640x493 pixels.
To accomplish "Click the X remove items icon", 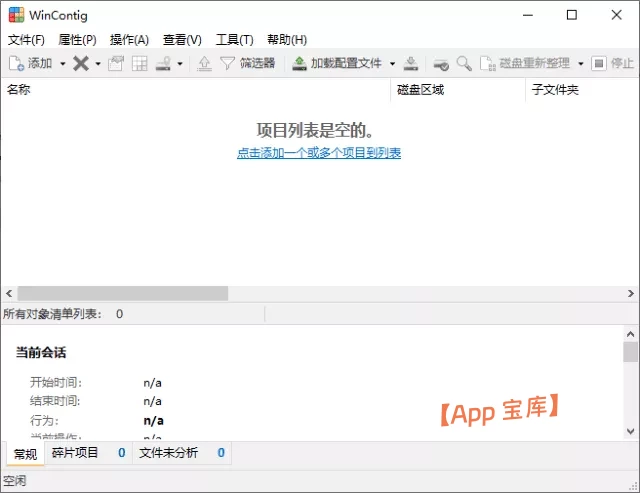I will [x=81, y=63].
